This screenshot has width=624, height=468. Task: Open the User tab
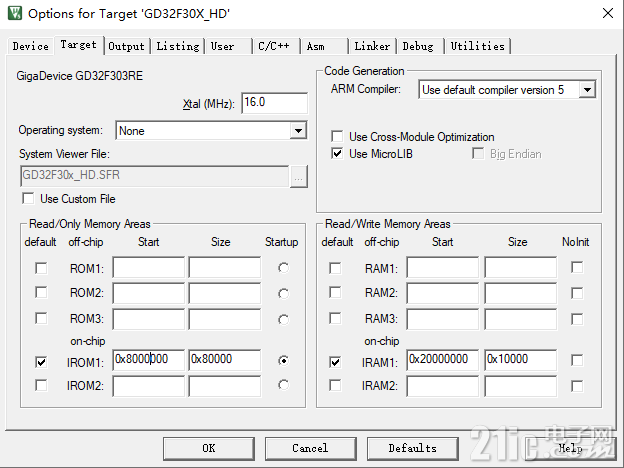(228, 46)
